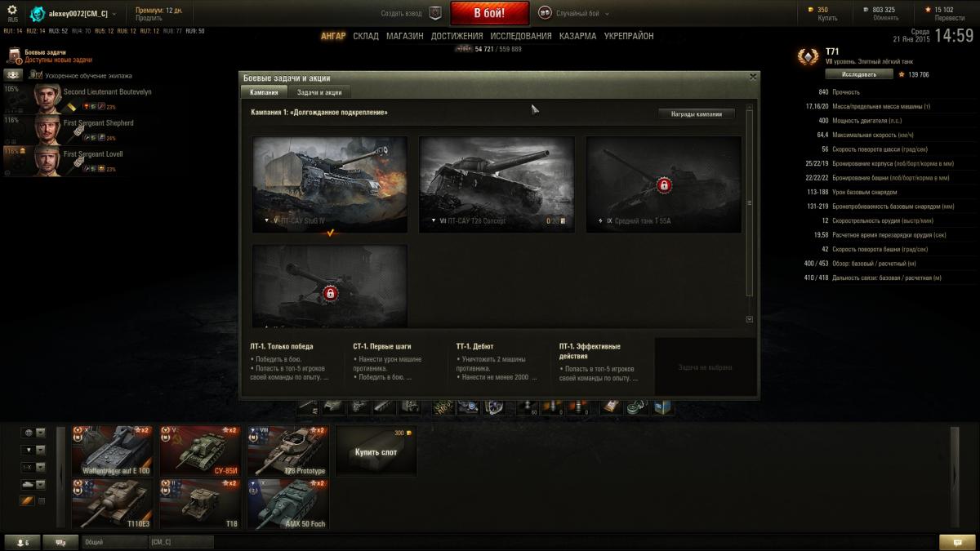980x551 pixels.
Task: Open the Боевые задачи clipboard icon
Action: pos(15,56)
